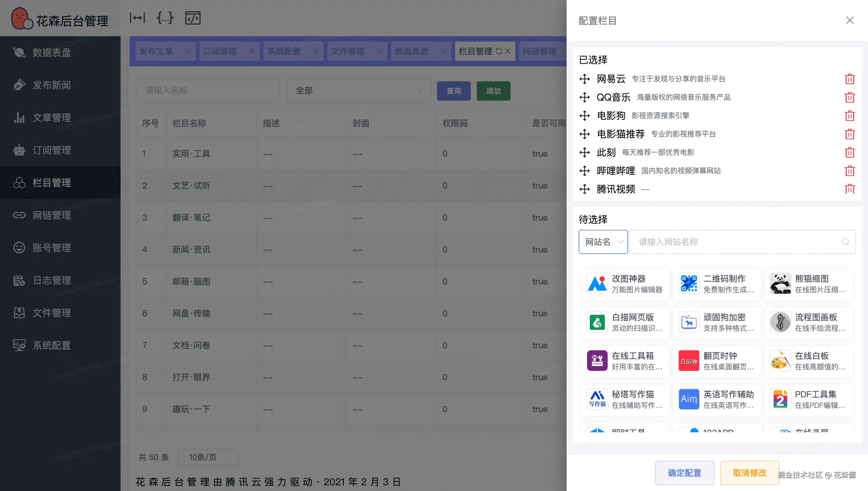Open 网链管理 in the sidebar menu
The image size is (868, 491).
coord(51,215)
